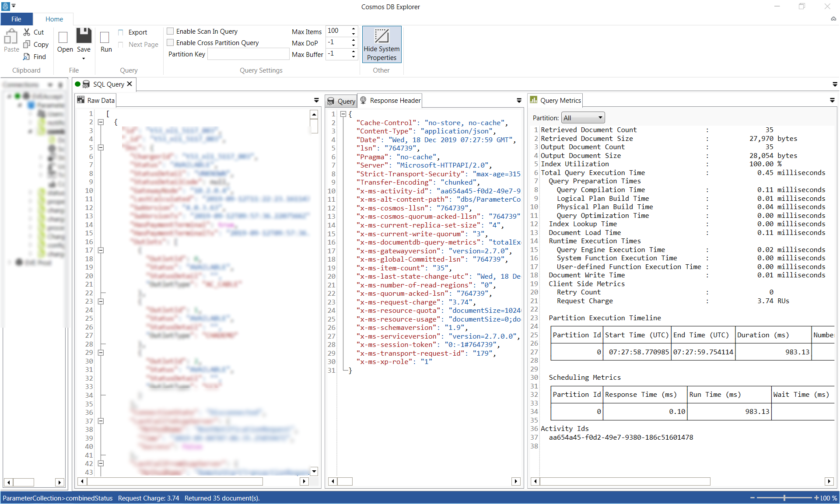Viewport: 840px width, 504px height.
Task: Click Response Header scrollbar left arrow
Action: 333,481
